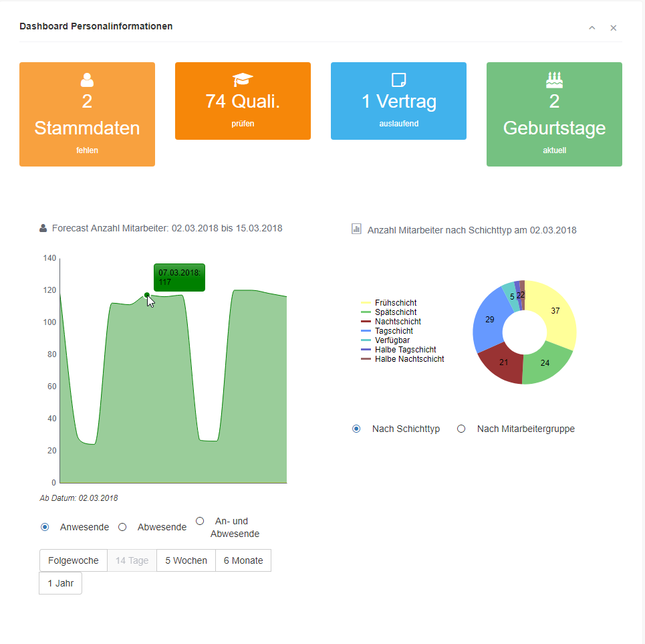Select the Nach Mitarbeitergruppe radio option
This screenshot has width=645, height=644.
461,429
